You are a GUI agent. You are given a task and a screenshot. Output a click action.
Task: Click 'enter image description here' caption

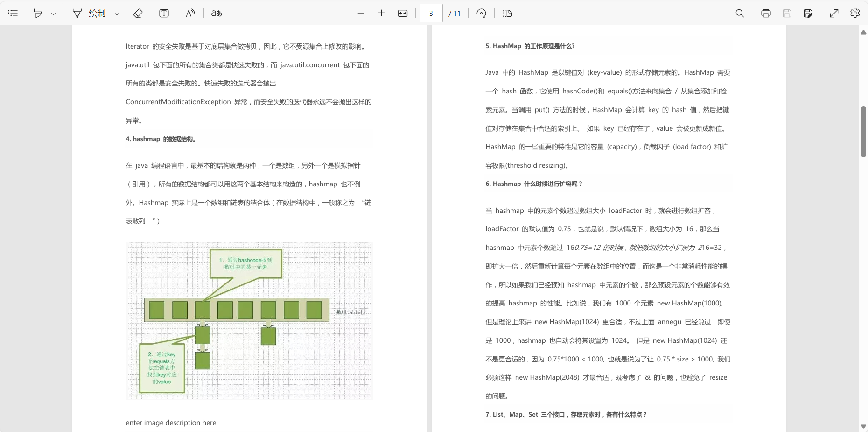[x=171, y=422]
